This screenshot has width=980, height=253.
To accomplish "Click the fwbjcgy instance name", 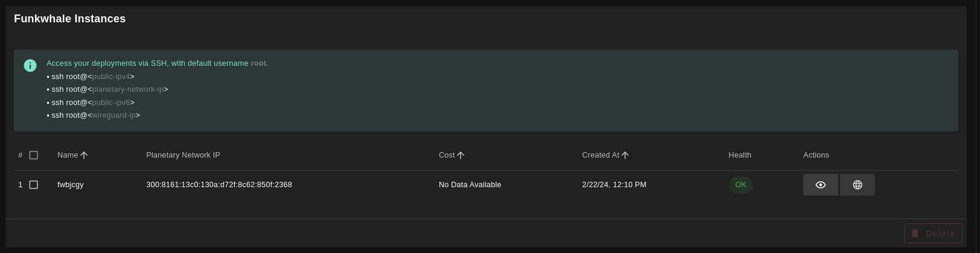I will coord(71,185).
